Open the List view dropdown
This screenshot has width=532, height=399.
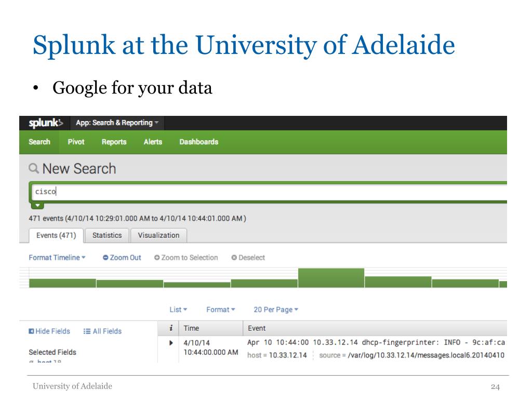pyautogui.click(x=178, y=310)
